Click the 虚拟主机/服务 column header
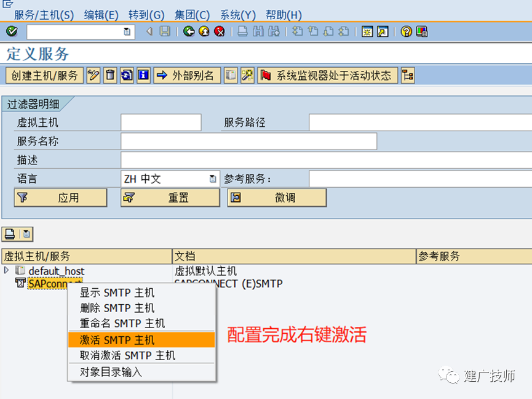This screenshot has width=532, height=399. click(87, 256)
